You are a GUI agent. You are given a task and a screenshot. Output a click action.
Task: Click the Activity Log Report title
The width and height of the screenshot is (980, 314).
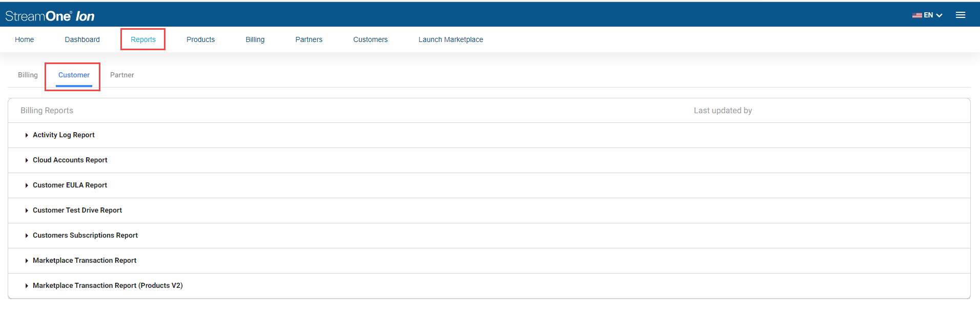64,135
